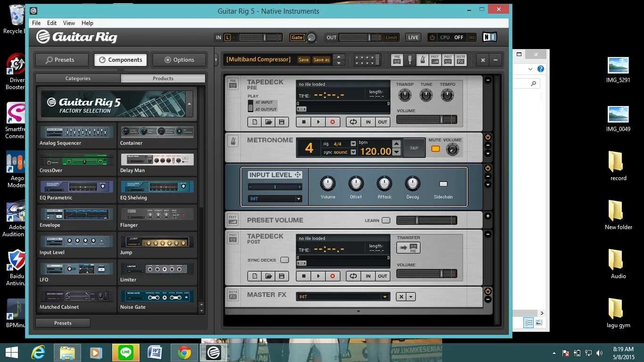
Task: Open the metronome sync sound dropdown
Action: 353,152
